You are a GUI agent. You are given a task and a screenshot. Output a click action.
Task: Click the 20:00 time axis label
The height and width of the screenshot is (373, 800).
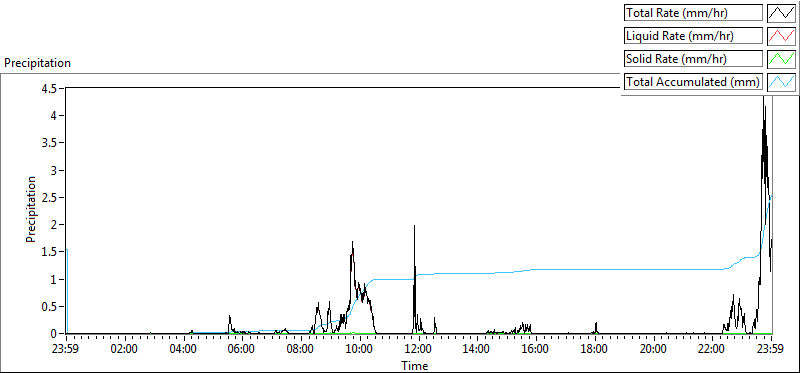coord(653,350)
